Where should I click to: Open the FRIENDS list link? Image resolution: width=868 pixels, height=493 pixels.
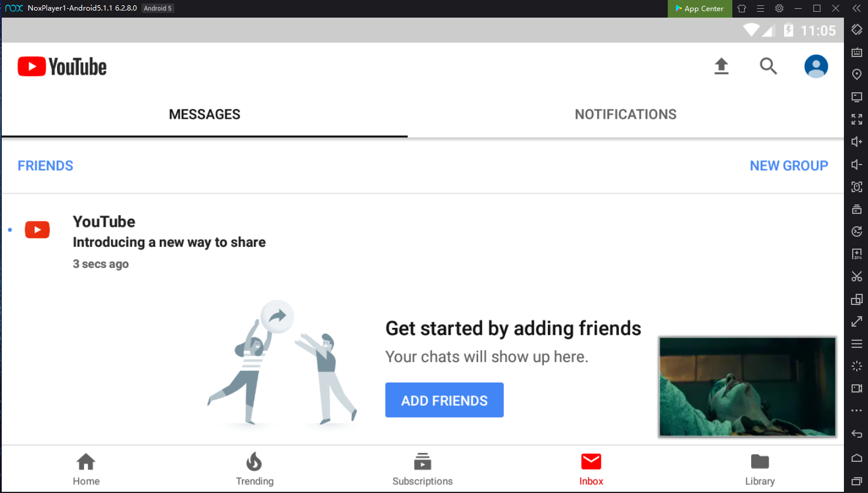click(45, 166)
